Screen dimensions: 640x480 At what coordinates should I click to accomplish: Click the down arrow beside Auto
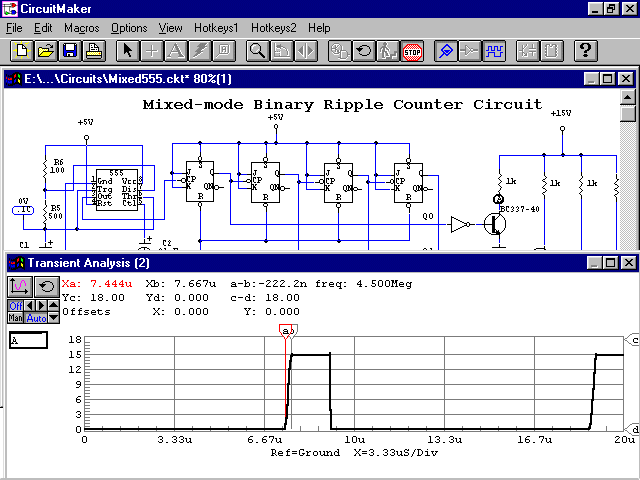point(54,318)
